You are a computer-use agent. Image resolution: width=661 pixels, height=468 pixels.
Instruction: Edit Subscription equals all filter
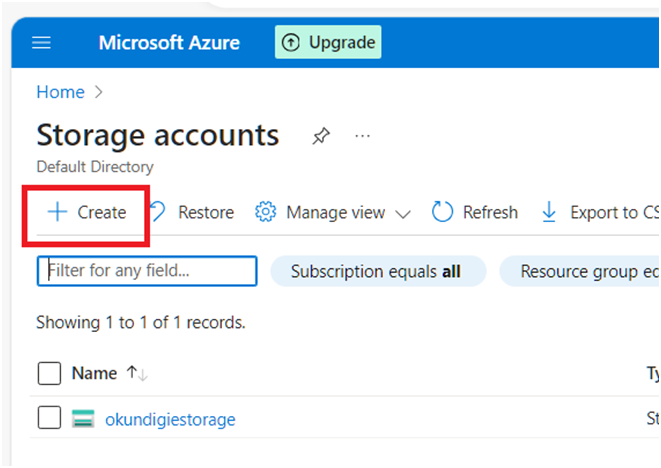pyautogui.click(x=378, y=271)
